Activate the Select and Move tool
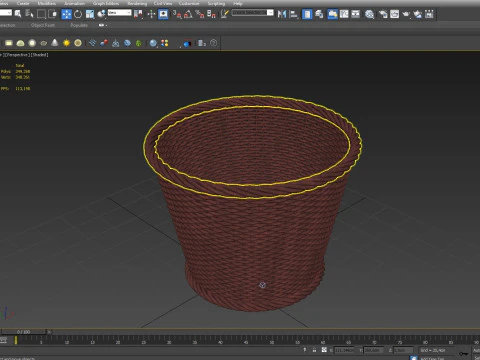 (x=67, y=14)
